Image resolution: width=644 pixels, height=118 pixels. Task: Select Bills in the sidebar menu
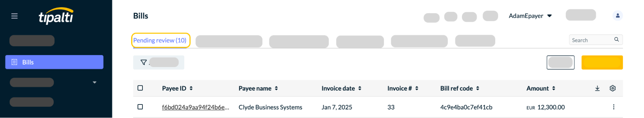54,62
